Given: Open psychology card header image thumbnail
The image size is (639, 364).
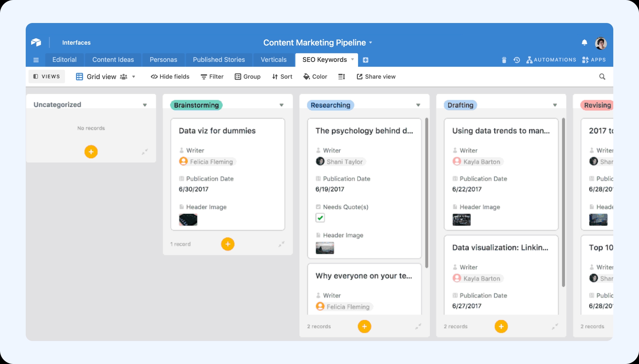Looking at the screenshot, I should click(x=325, y=248).
